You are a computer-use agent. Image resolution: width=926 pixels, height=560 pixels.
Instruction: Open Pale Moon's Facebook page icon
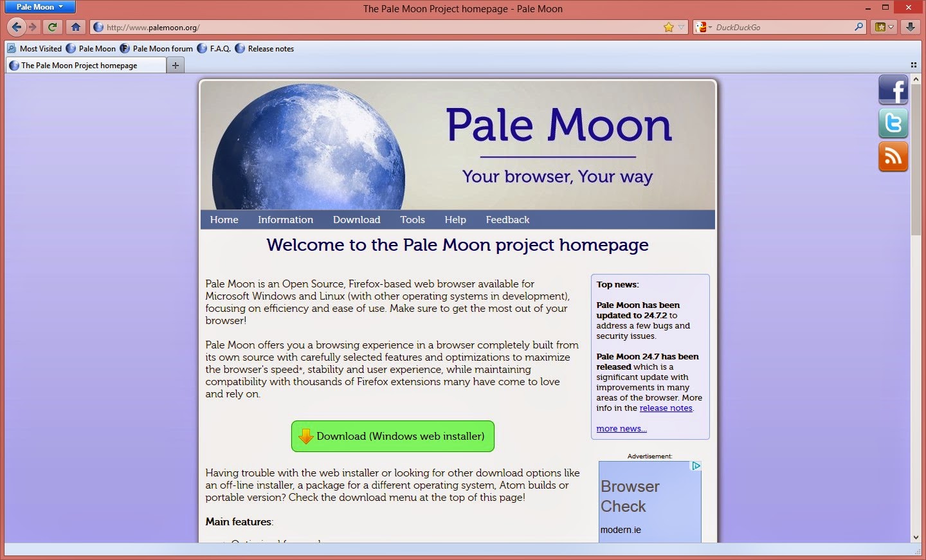pyautogui.click(x=893, y=90)
